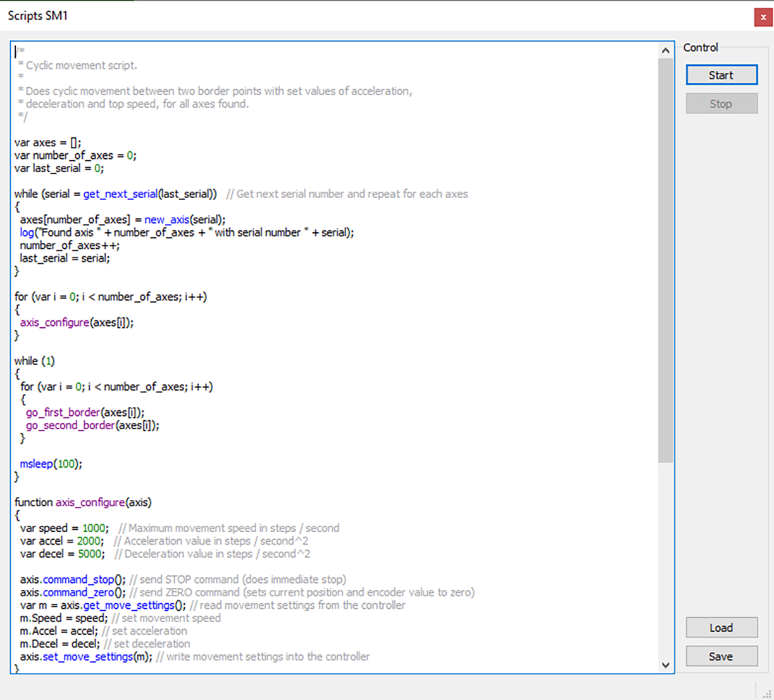Click the Start button
This screenshot has height=700, width=774.
pyautogui.click(x=721, y=74)
